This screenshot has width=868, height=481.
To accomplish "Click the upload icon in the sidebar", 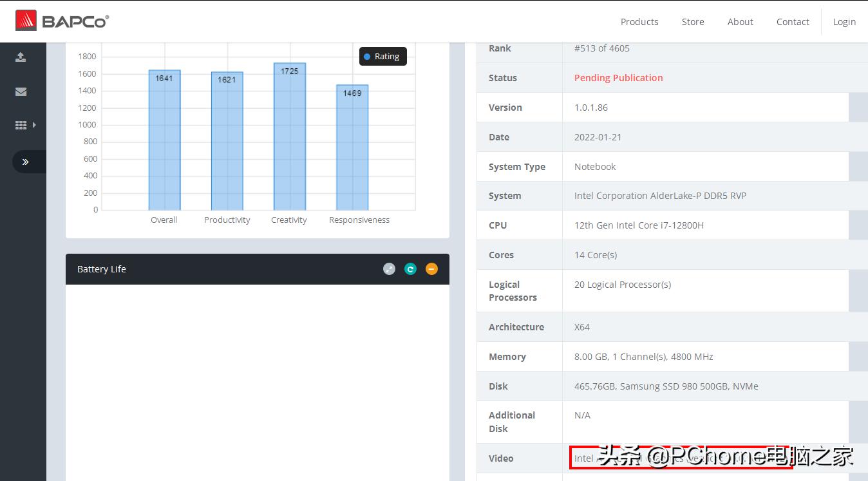I will click(21, 57).
